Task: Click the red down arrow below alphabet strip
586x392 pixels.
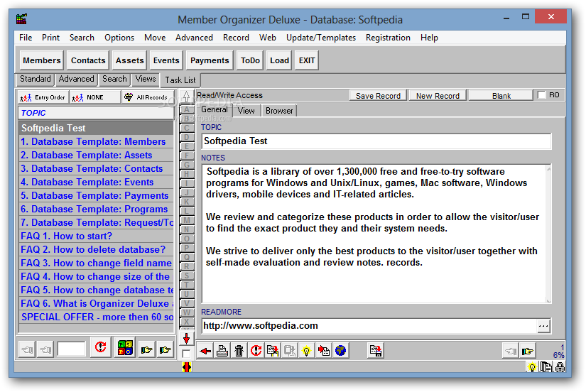Action: pyautogui.click(x=186, y=339)
